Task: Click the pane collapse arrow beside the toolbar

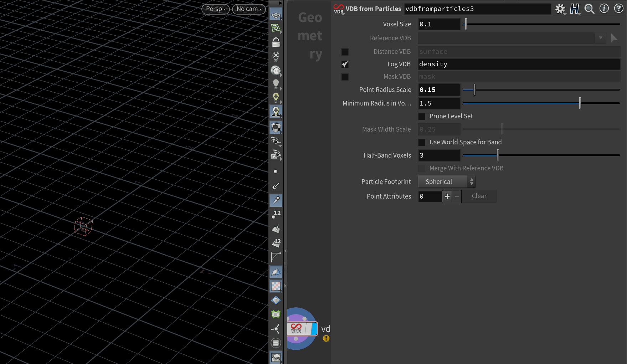Action: point(286,251)
